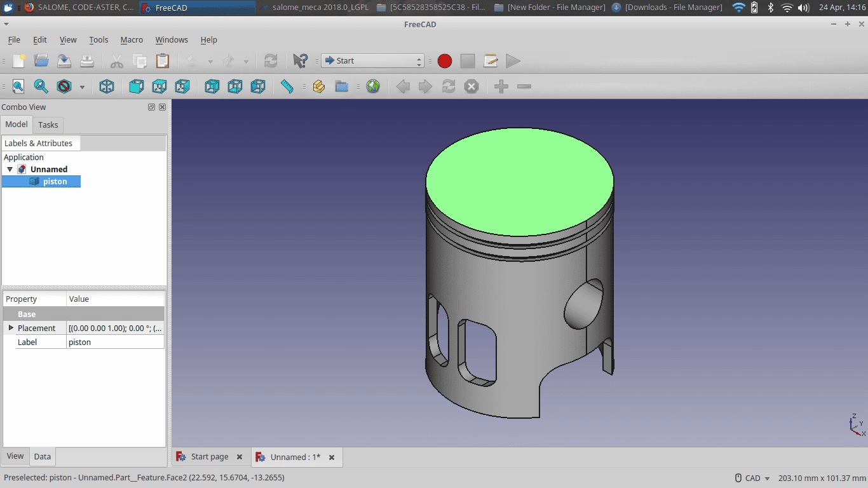Click the Refresh recompute icon
Image resolution: width=868 pixels, height=488 pixels.
pos(271,61)
